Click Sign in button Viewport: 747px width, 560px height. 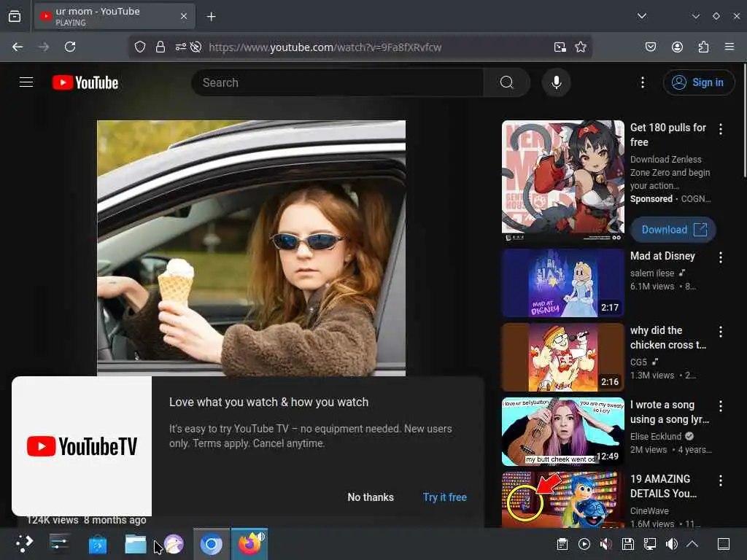(698, 82)
